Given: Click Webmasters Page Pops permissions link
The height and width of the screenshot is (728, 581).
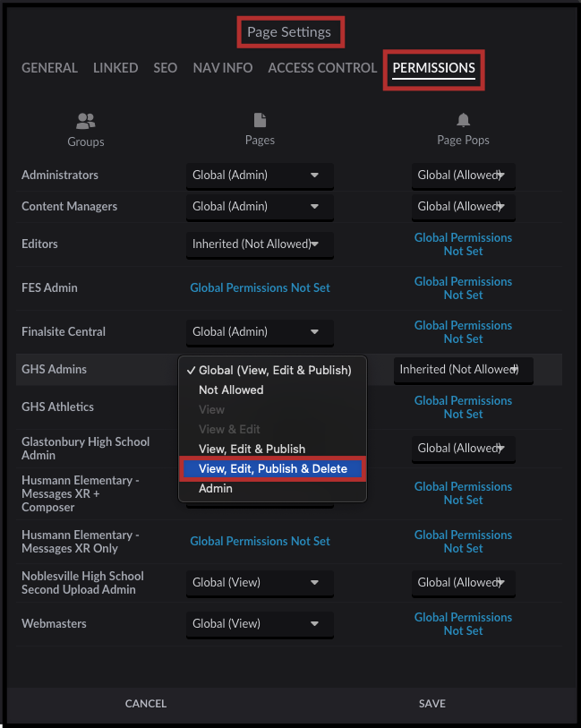Looking at the screenshot, I should (463, 624).
